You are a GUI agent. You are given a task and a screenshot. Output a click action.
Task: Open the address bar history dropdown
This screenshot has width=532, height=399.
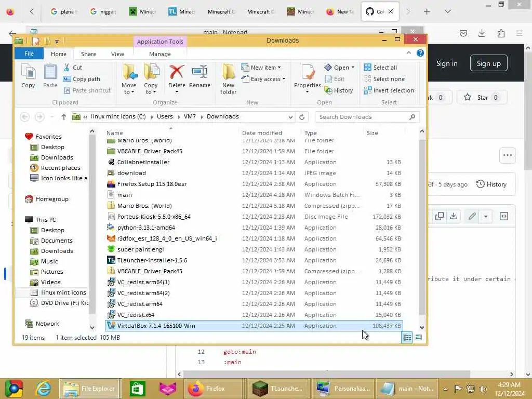[290, 117]
